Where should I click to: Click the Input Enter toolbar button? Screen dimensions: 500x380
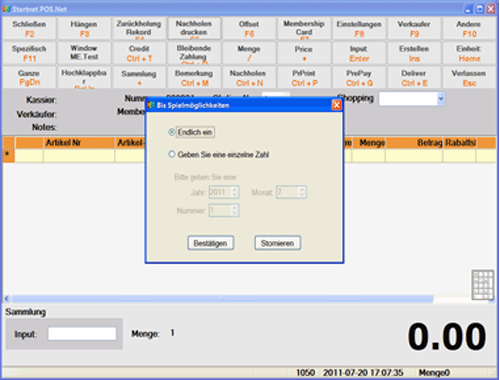click(359, 53)
